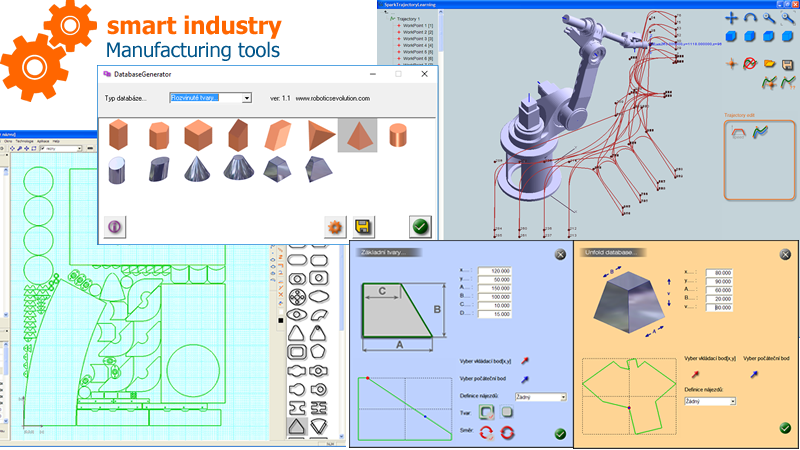The height and width of the screenshot is (450, 800).
Task: Click red arrow insertion point in Unfold database
Action: tap(695, 374)
